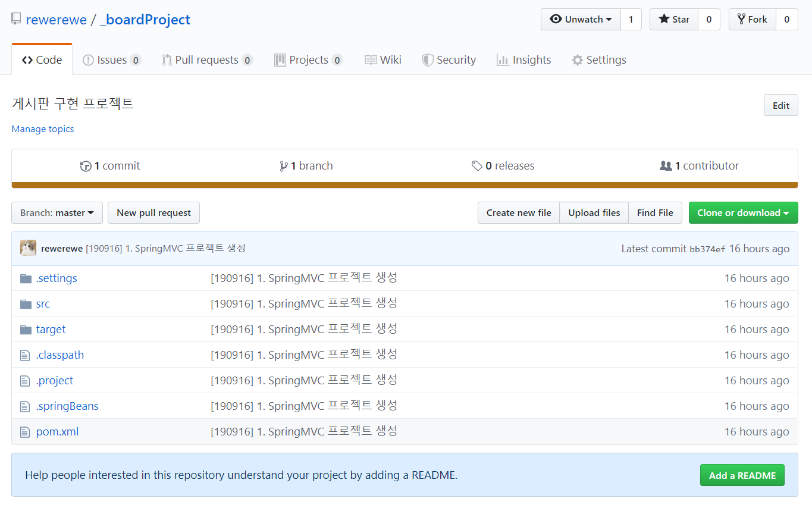View the stargazers count of 0
Image resolution: width=812 pixels, height=511 pixels.
coord(708,19)
